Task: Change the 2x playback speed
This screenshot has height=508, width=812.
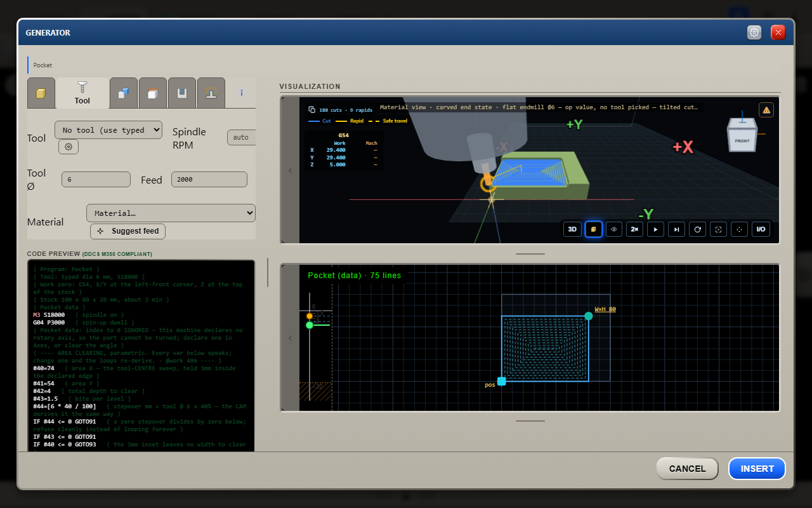Action: coord(635,229)
